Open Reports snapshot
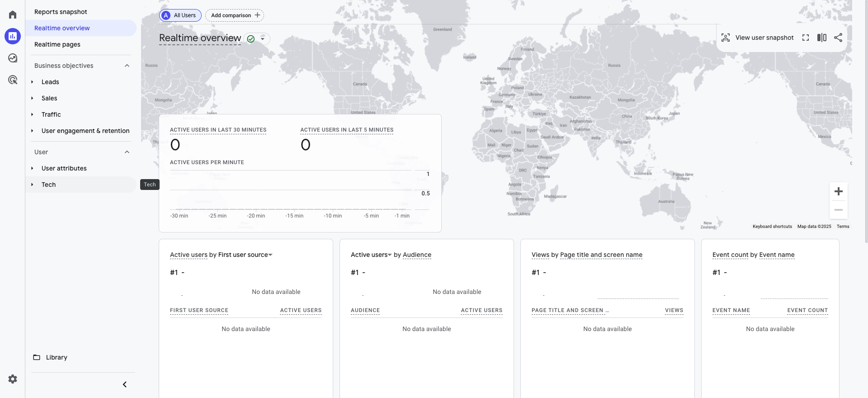868x398 pixels. pyautogui.click(x=61, y=12)
